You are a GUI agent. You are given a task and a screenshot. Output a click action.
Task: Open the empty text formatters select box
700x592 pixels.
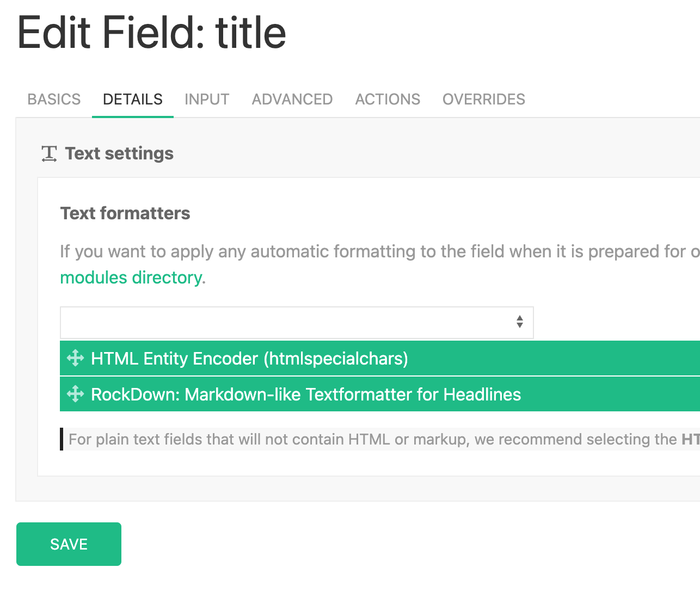point(288,323)
